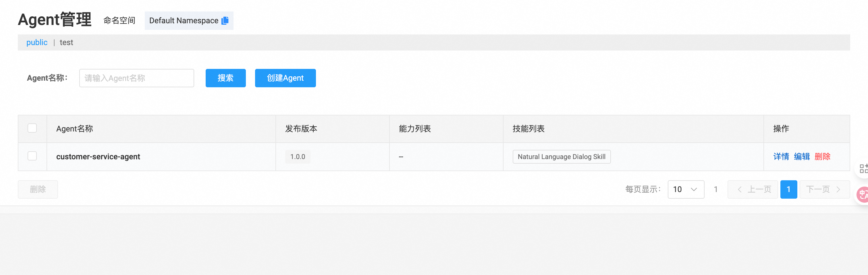Click the copy icon beside Default Namespace
Image resolution: width=868 pixels, height=275 pixels.
pyautogui.click(x=225, y=21)
